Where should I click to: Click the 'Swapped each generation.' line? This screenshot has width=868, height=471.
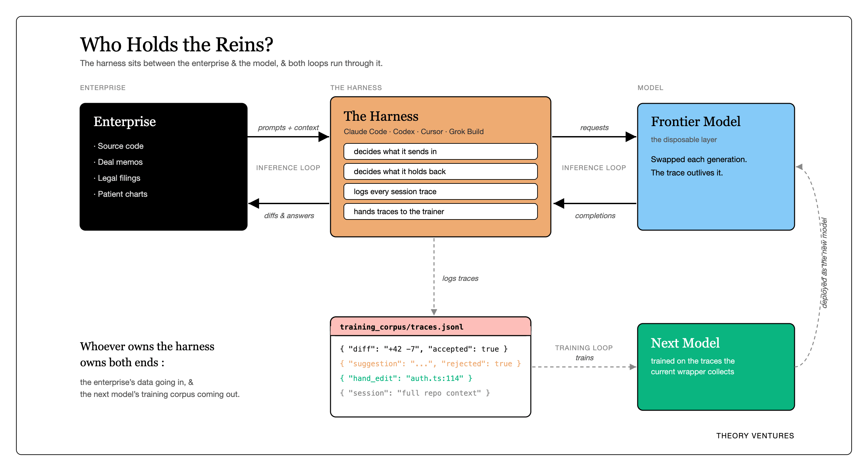point(698,159)
